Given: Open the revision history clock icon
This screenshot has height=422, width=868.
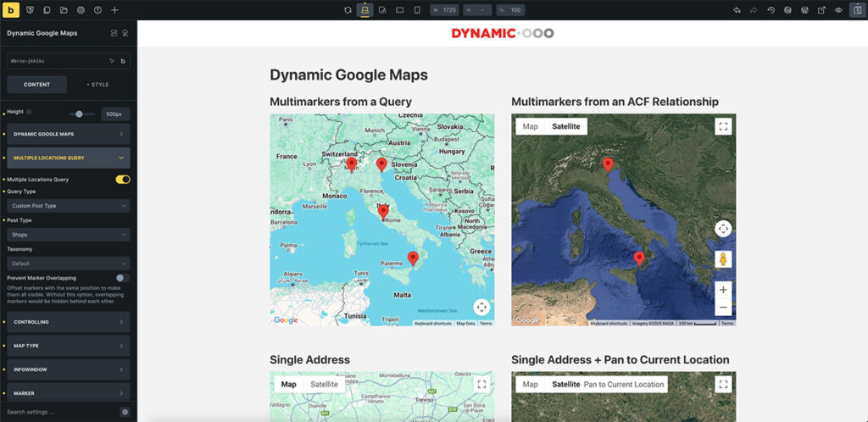Looking at the screenshot, I should (771, 10).
